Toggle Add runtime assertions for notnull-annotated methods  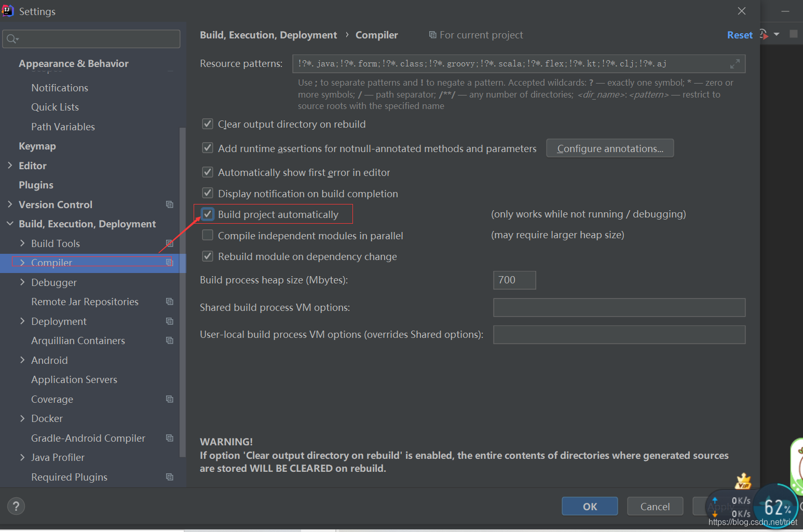[x=208, y=148]
